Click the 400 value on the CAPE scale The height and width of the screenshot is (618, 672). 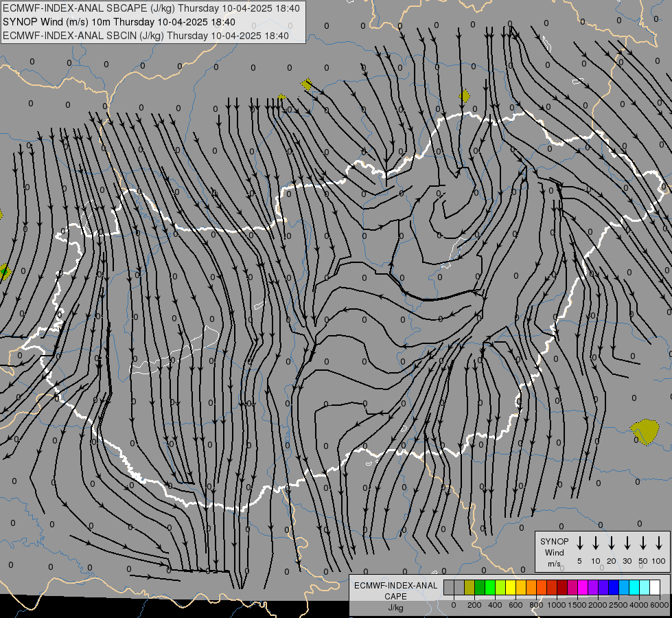point(495,605)
